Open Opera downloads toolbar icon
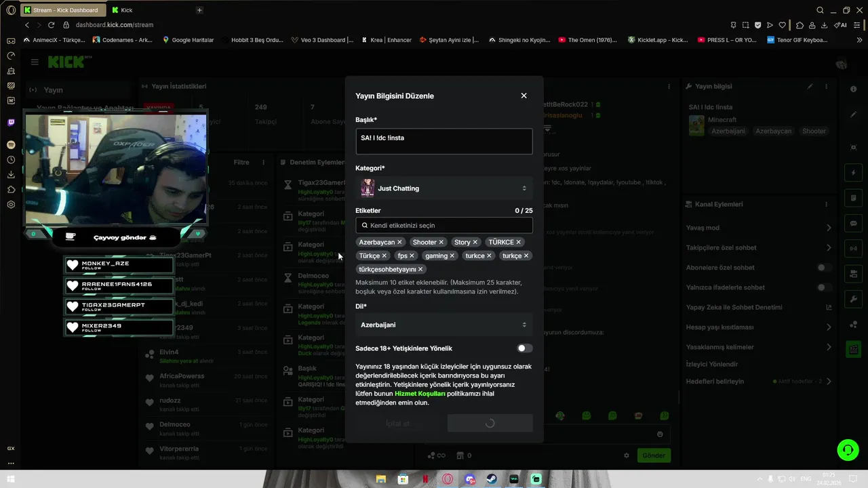This screenshot has width=868, height=488. coord(824,25)
